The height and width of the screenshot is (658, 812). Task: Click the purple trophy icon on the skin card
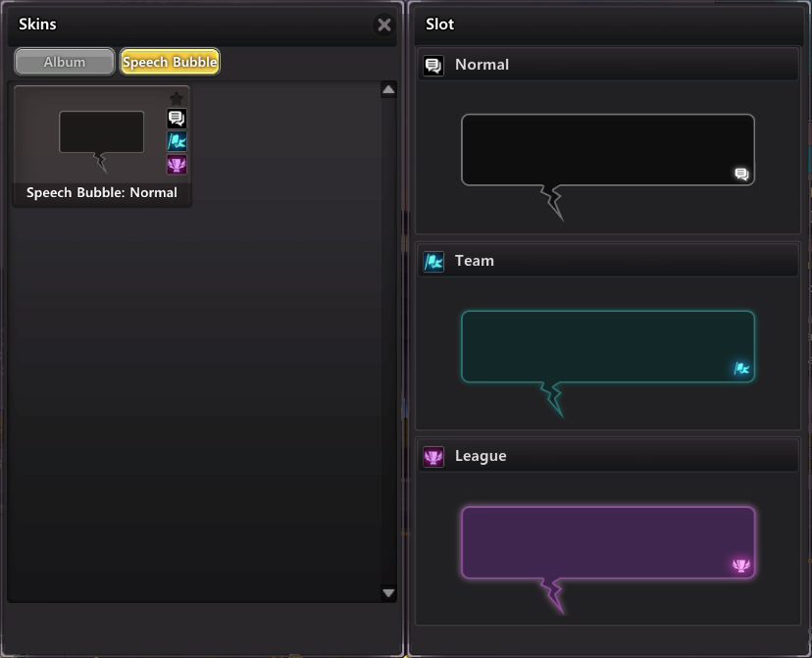coord(177,164)
